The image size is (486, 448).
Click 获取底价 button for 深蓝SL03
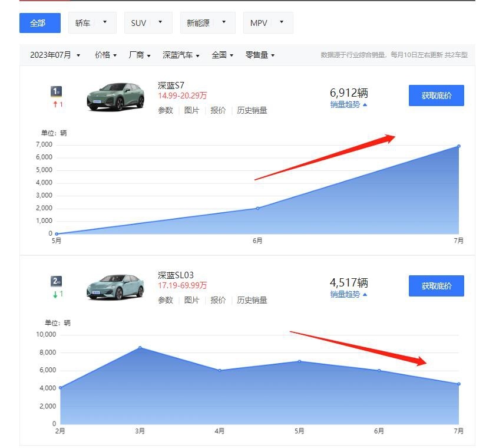(436, 286)
